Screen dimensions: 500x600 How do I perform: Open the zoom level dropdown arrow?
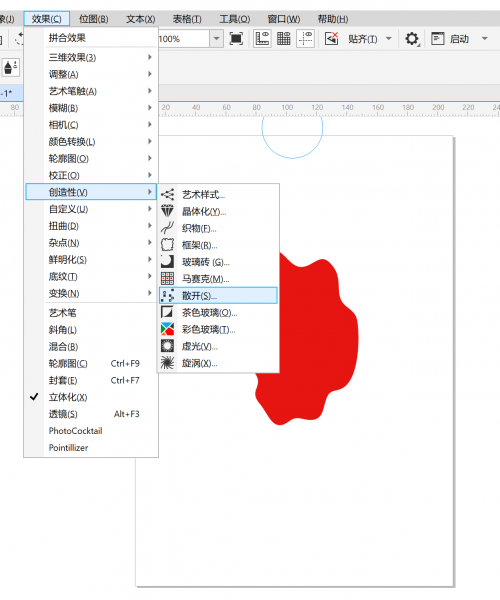(217, 39)
